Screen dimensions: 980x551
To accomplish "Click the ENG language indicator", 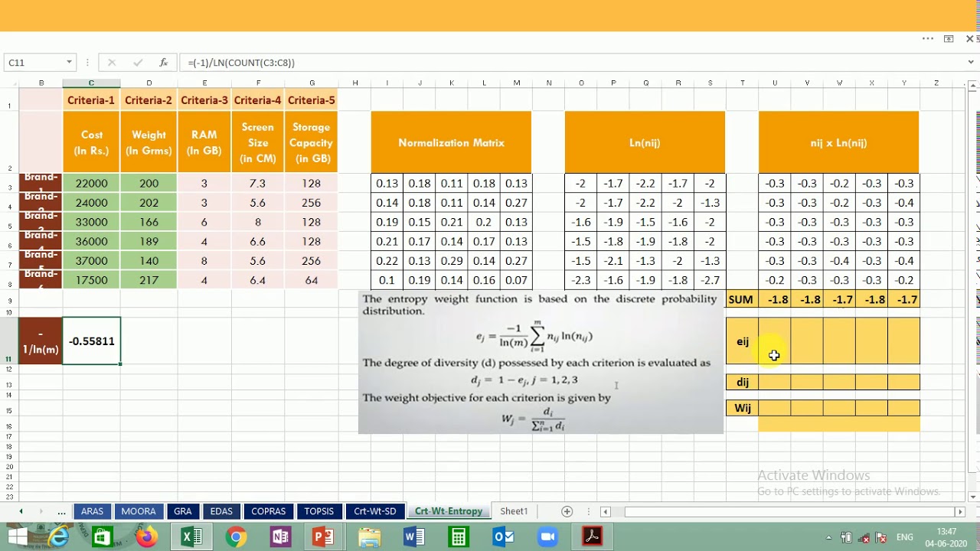I will pyautogui.click(x=904, y=537).
